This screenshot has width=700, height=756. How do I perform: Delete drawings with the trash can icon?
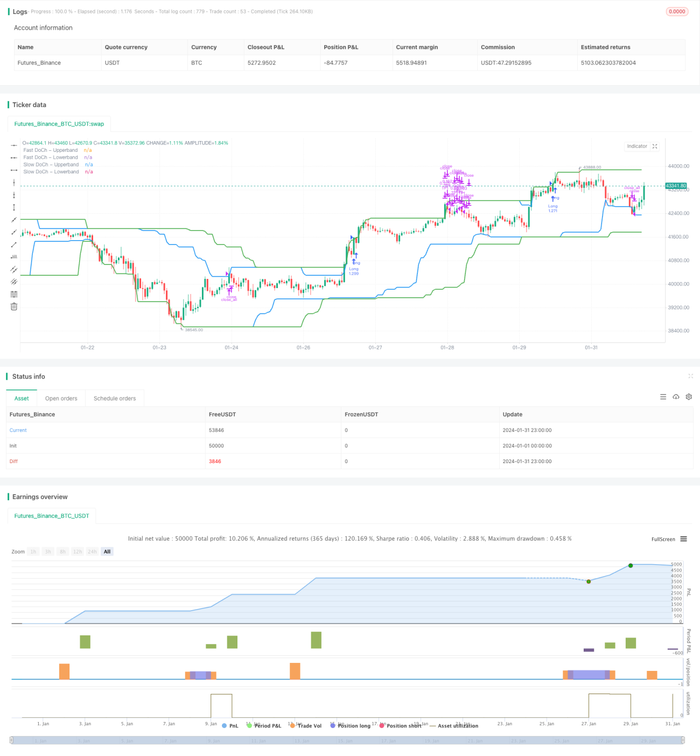click(x=14, y=306)
